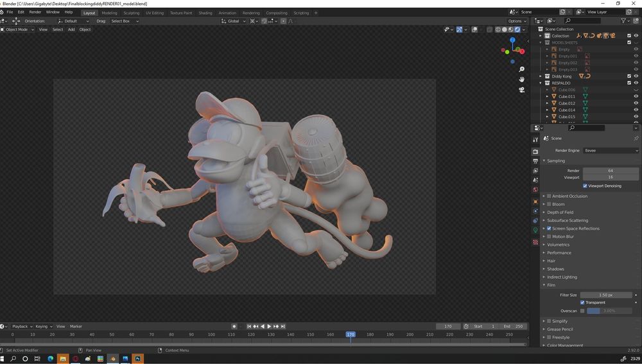Open the Render properties tab

click(x=535, y=152)
